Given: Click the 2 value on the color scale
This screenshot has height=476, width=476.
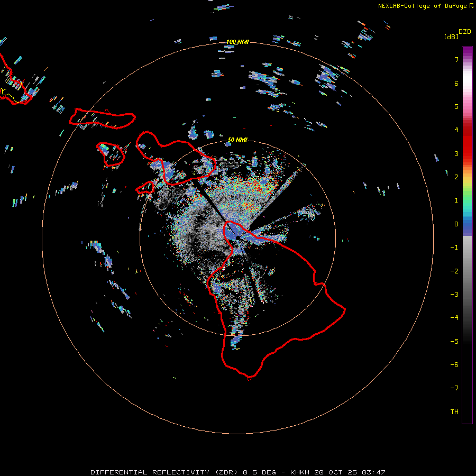Looking at the screenshot, I should [x=456, y=177].
